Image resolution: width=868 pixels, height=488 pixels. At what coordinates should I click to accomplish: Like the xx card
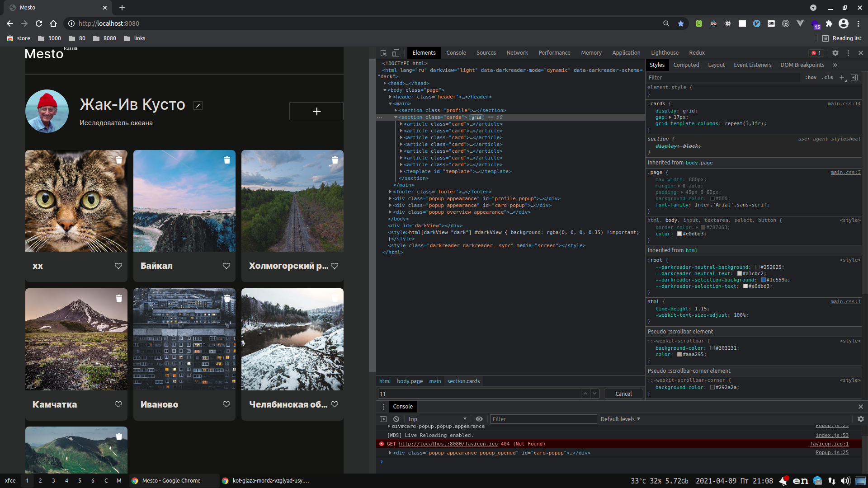point(118,266)
